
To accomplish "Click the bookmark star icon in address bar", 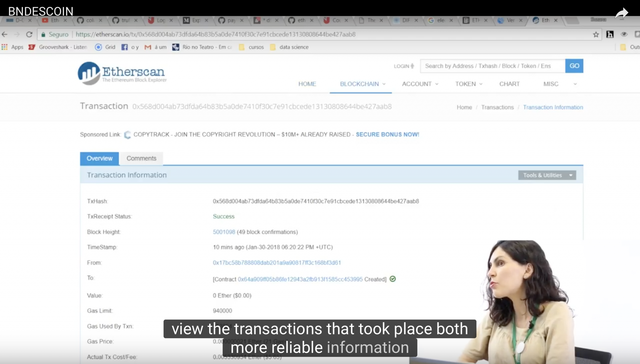I will click(596, 34).
